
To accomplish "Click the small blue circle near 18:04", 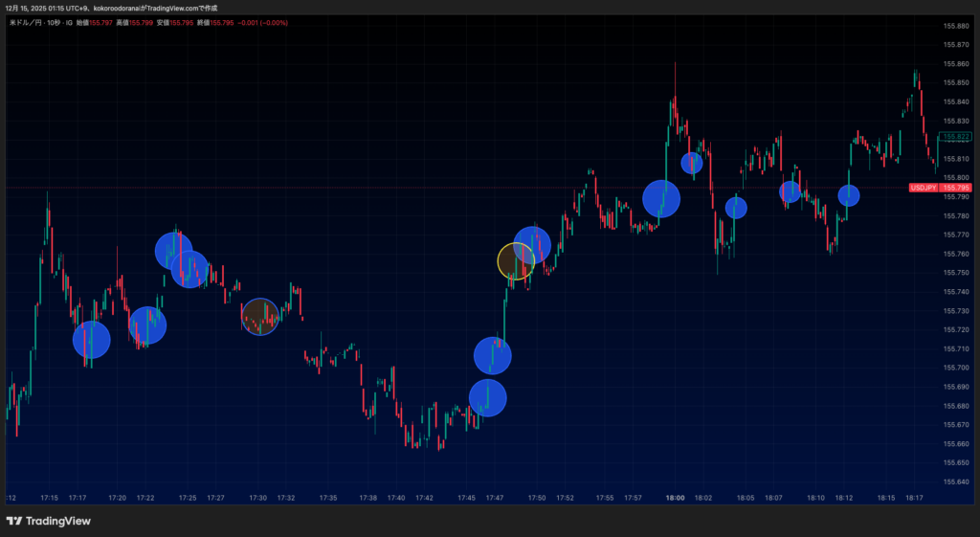I will pos(736,208).
